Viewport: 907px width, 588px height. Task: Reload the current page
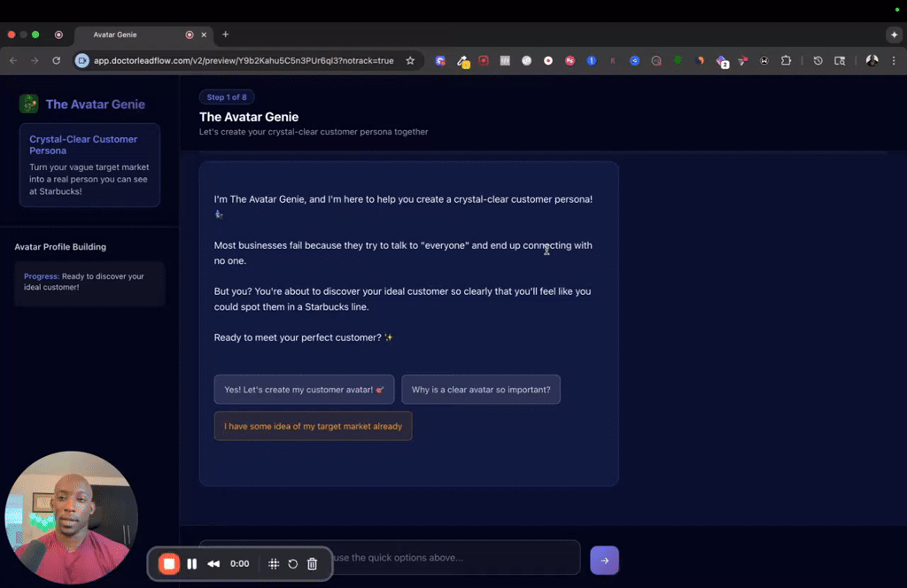55,60
